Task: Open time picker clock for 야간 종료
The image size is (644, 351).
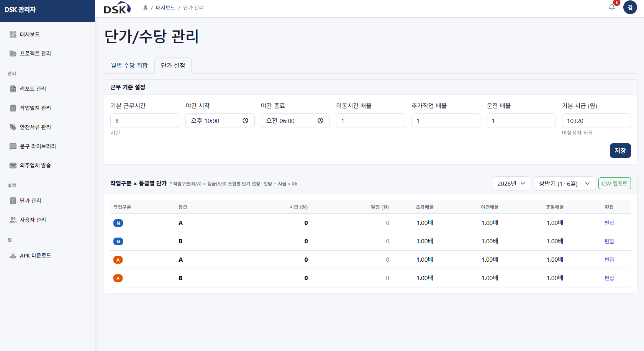Action: tap(320, 121)
